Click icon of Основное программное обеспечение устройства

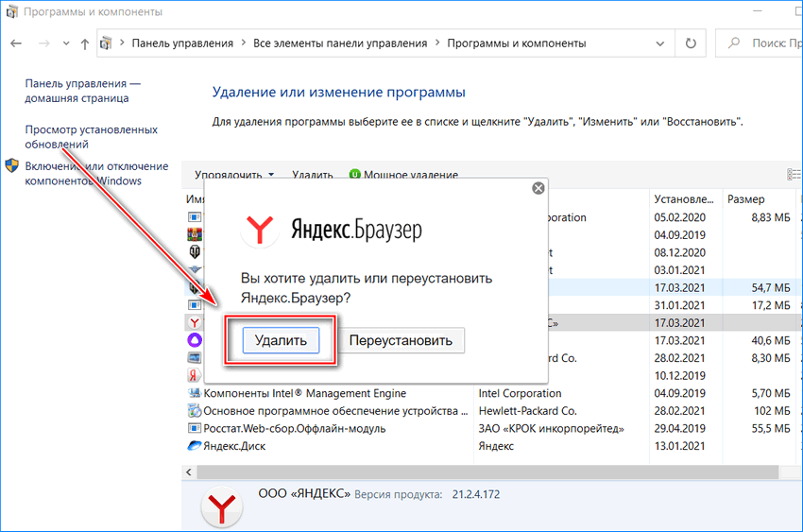(x=195, y=411)
